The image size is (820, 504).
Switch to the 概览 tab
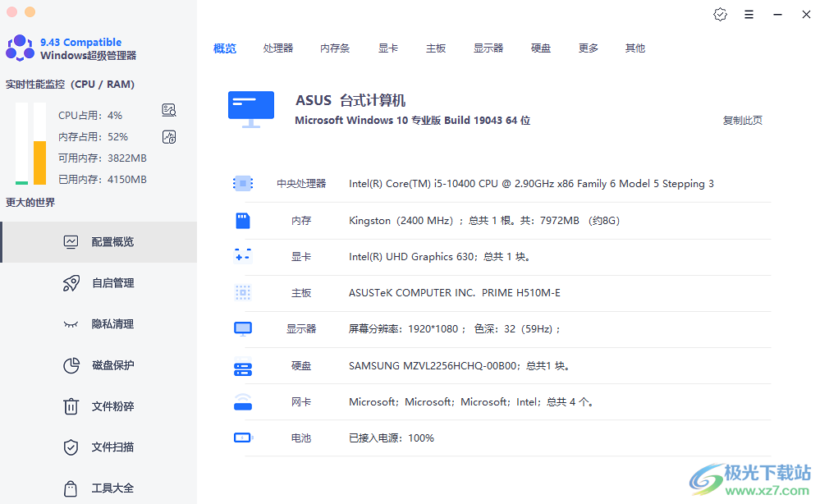click(x=225, y=48)
